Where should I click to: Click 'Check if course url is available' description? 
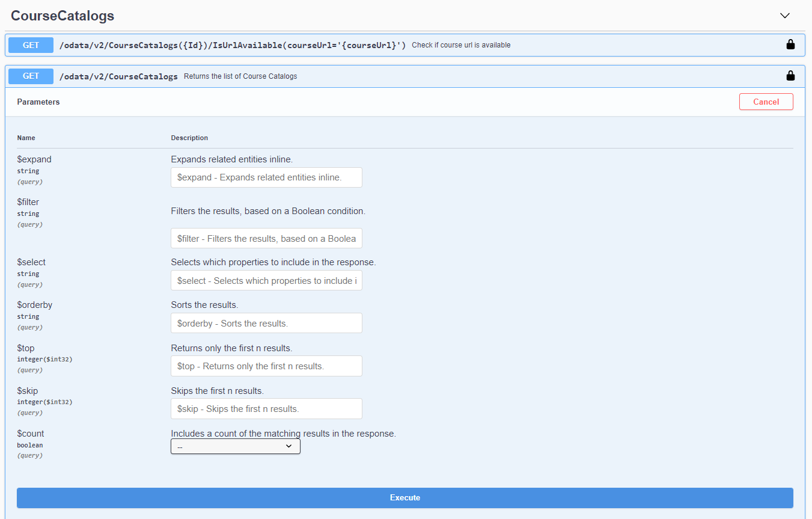[461, 45]
